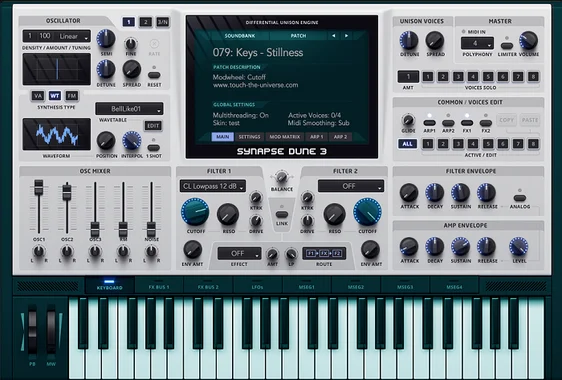The width and height of the screenshot is (562, 380).
Task: Click the OSC1 pan knob
Action: (39, 251)
